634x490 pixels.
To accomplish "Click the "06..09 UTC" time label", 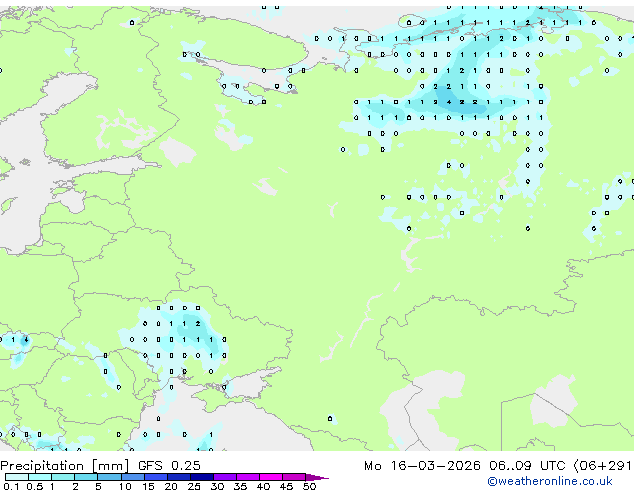I will (526, 466).
